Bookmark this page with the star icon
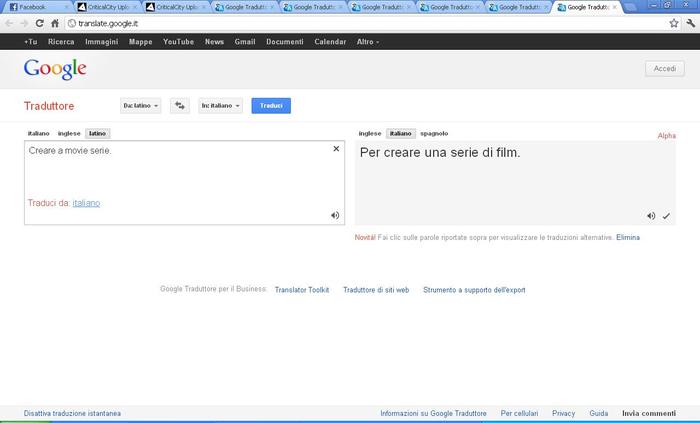The height and width of the screenshot is (423, 700). (674, 23)
